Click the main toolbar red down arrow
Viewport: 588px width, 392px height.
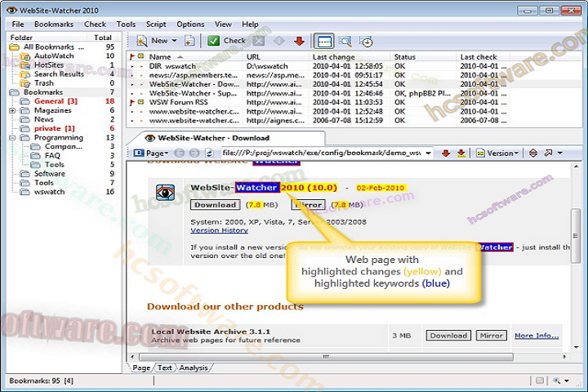pos(299,41)
